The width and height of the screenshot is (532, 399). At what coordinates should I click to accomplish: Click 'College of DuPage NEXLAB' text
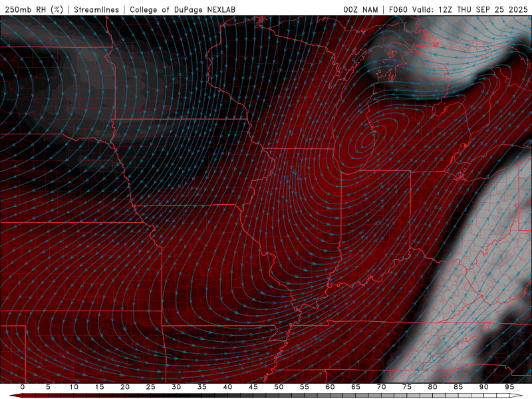182,9
